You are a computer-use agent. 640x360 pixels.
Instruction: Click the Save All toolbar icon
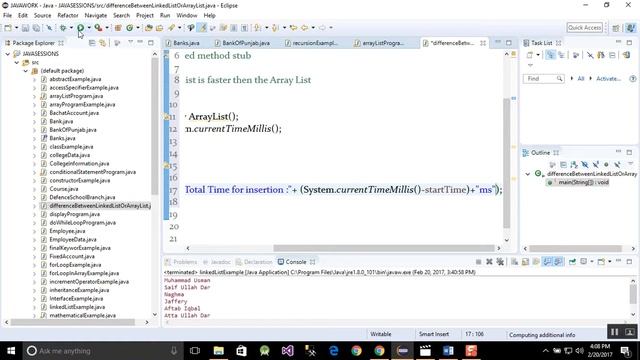coord(36,28)
